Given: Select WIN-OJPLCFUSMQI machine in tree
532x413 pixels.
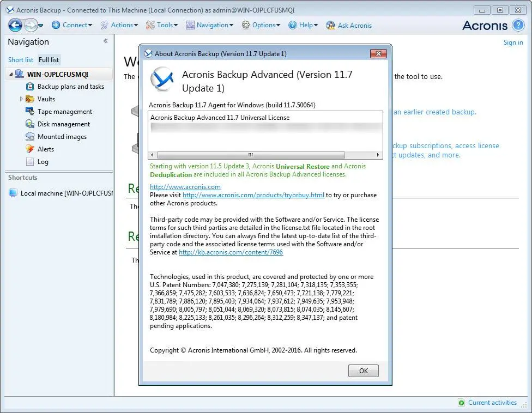Looking at the screenshot, I should [58, 74].
